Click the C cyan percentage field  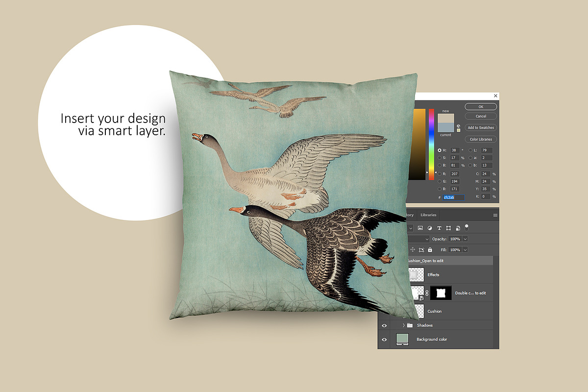pyautogui.click(x=486, y=174)
